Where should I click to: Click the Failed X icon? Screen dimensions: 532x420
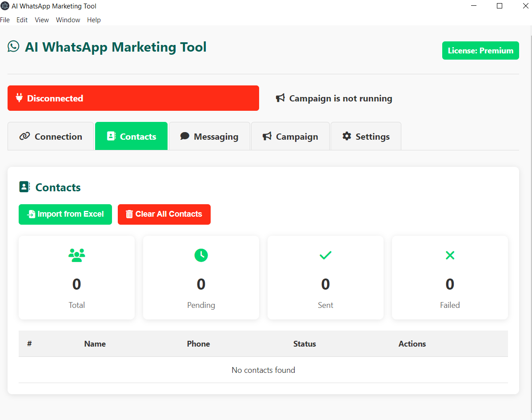tap(450, 255)
